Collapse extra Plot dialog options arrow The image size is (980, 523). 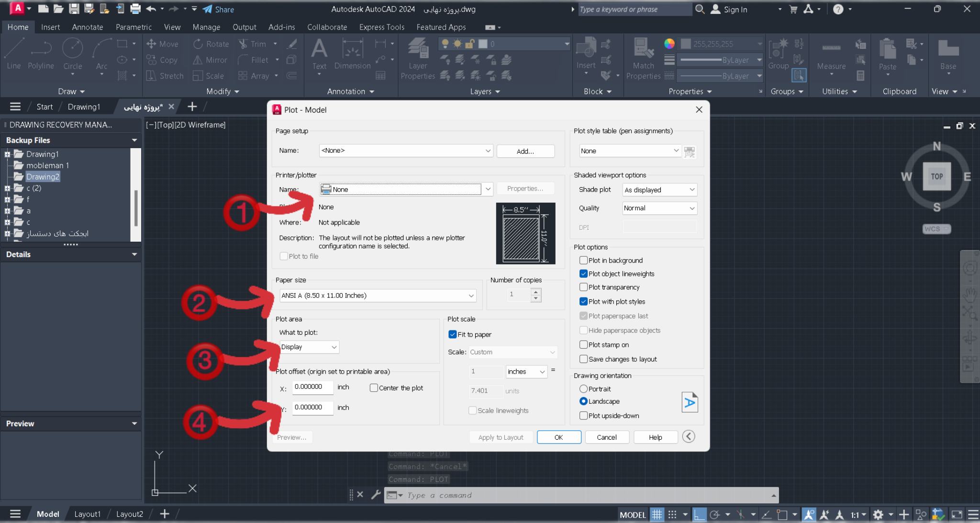click(689, 436)
